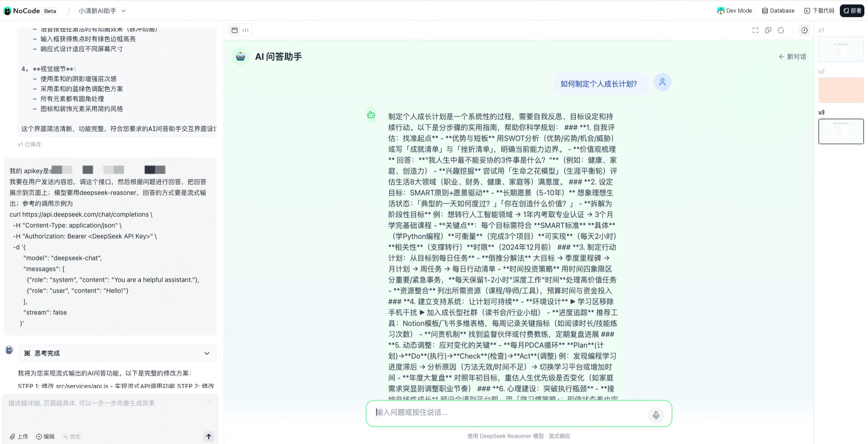This screenshot has width=868, height=444.
Task: Select the v2 version thumbnail
Action: click(x=841, y=90)
